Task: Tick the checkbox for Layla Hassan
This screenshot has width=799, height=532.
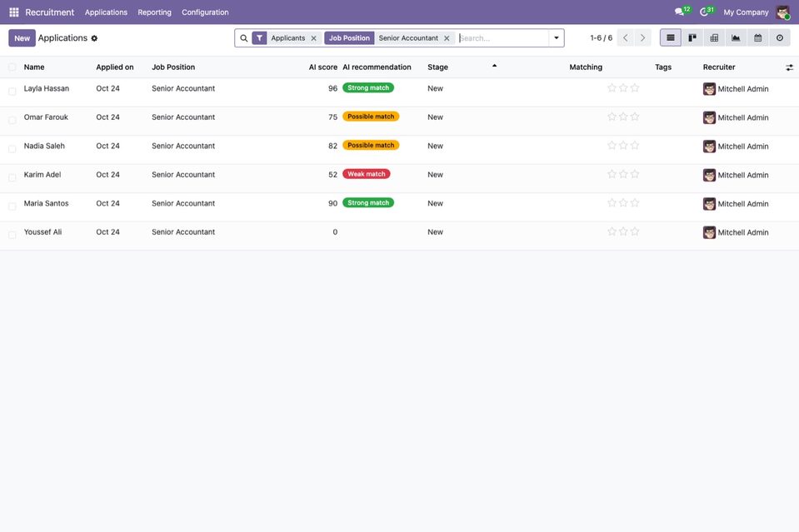Action: 12,92
